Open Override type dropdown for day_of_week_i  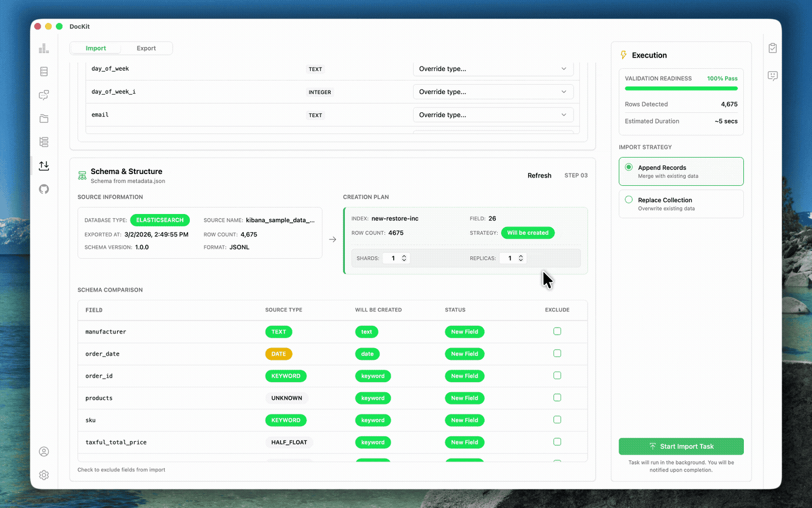(x=493, y=92)
